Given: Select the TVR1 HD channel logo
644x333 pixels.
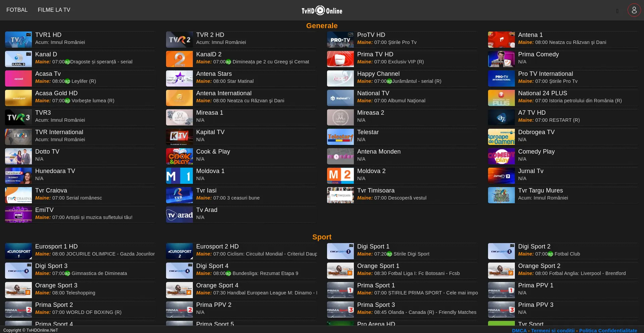Looking at the screenshot, I should [18, 39].
